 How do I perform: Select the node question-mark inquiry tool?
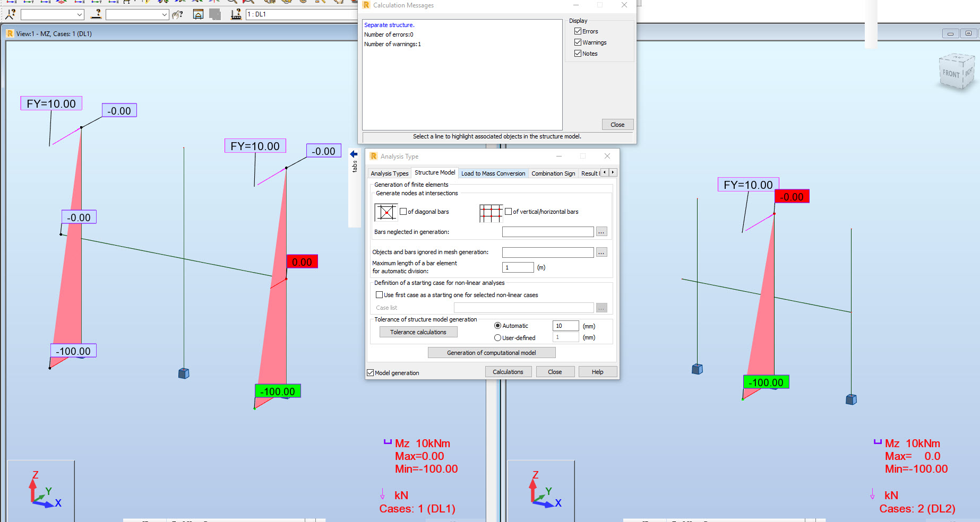pos(11,14)
